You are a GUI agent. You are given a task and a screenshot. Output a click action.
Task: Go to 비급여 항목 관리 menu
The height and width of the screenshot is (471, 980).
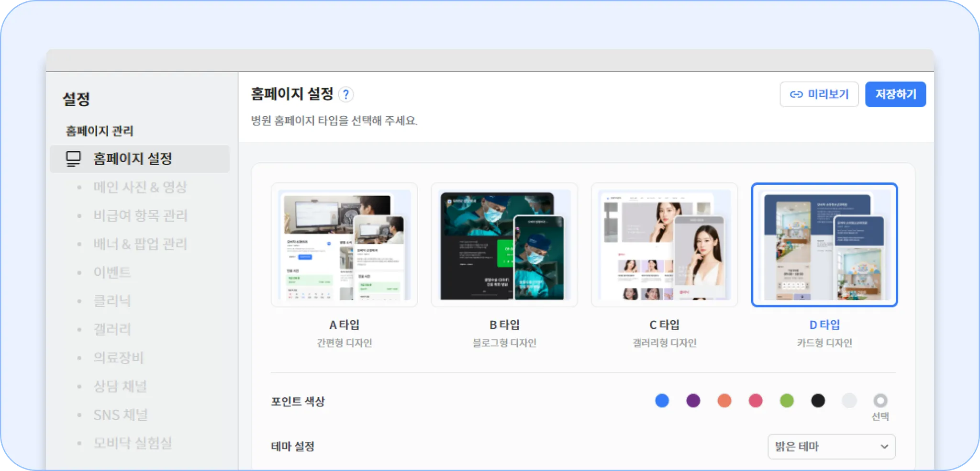(x=140, y=215)
